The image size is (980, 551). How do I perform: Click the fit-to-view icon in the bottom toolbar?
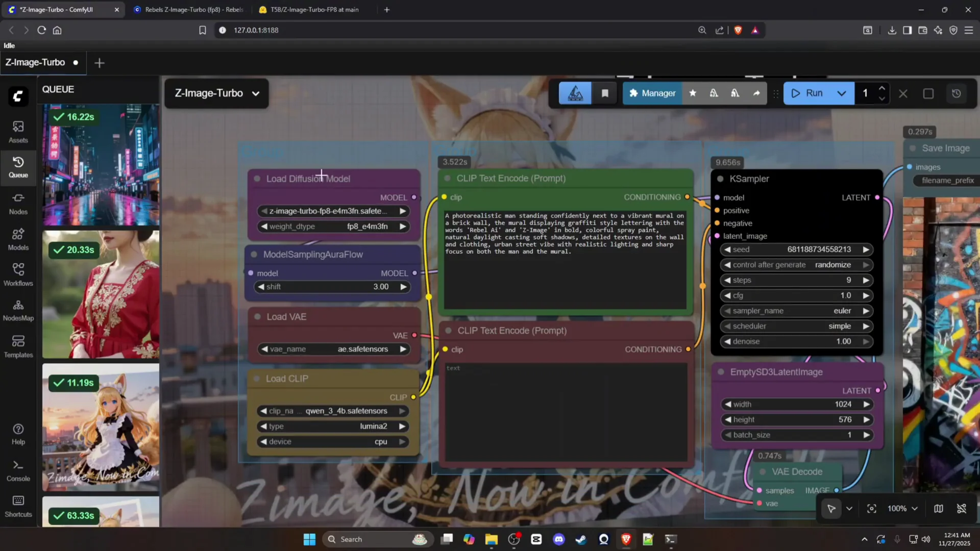click(872, 509)
